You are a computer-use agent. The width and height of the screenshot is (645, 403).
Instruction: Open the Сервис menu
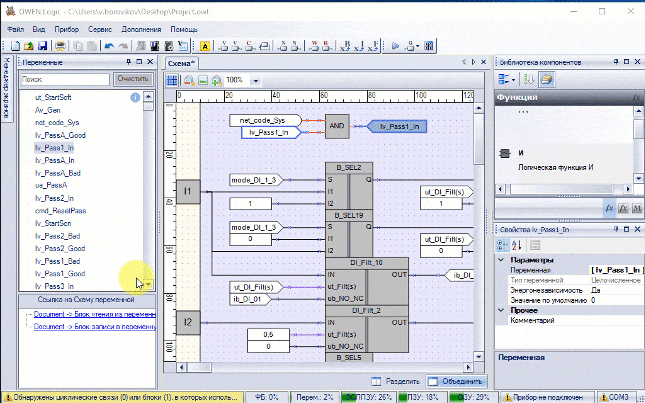coord(99,30)
